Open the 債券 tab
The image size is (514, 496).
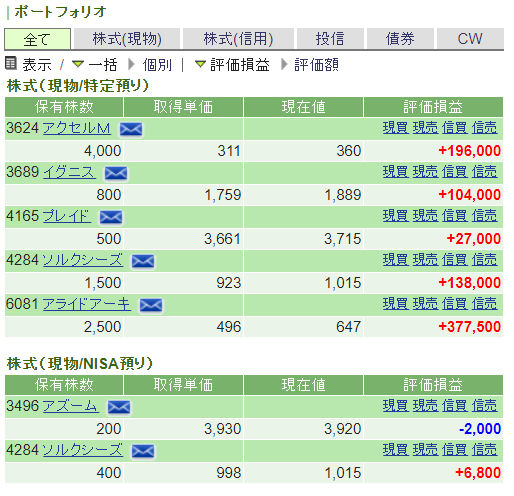(x=400, y=39)
